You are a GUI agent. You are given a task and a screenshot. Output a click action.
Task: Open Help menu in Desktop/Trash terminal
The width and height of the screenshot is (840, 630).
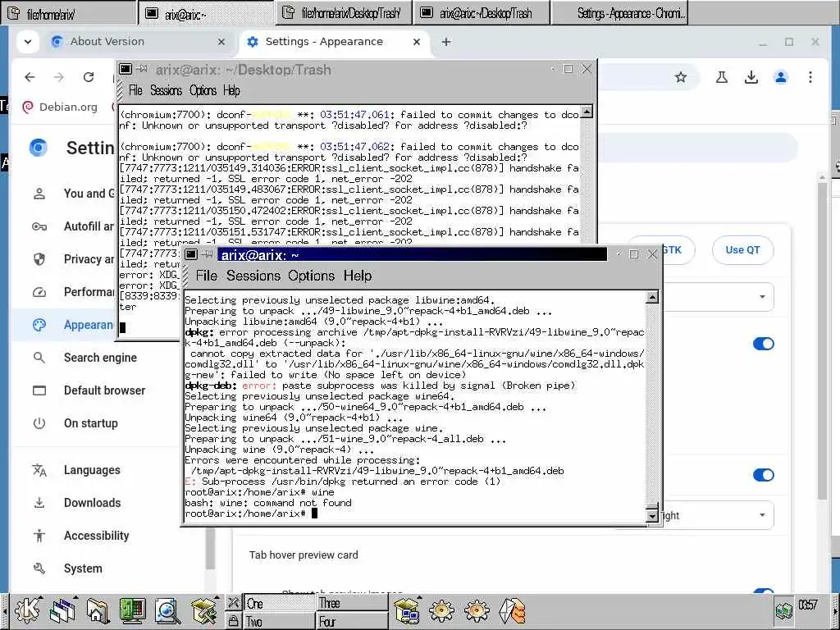click(231, 90)
